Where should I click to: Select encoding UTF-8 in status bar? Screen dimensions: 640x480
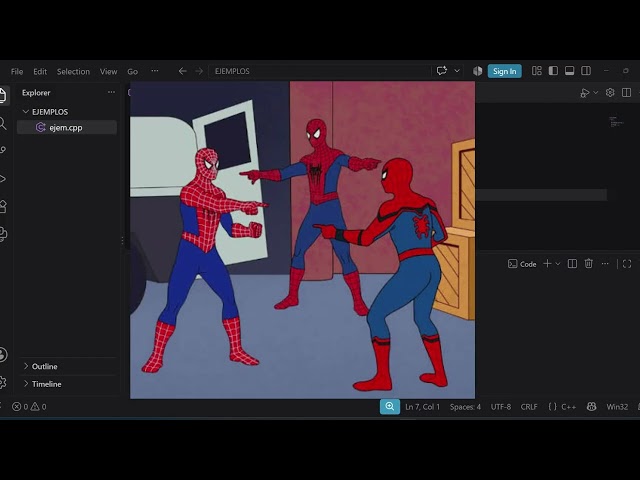[501, 407]
